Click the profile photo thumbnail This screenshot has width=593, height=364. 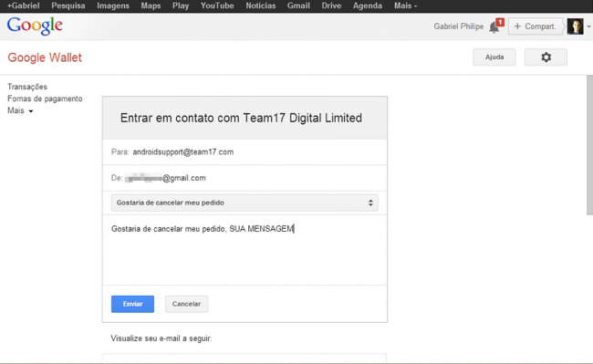tap(575, 26)
